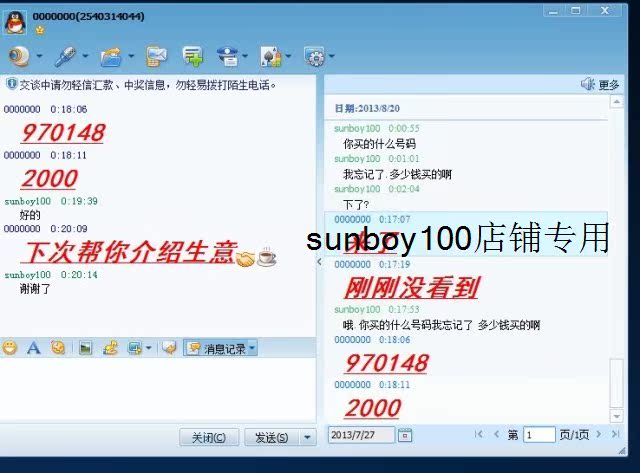Start a video call from the toolbar
Image resolution: width=640 pixels, height=473 pixels.
[x=17, y=56]
